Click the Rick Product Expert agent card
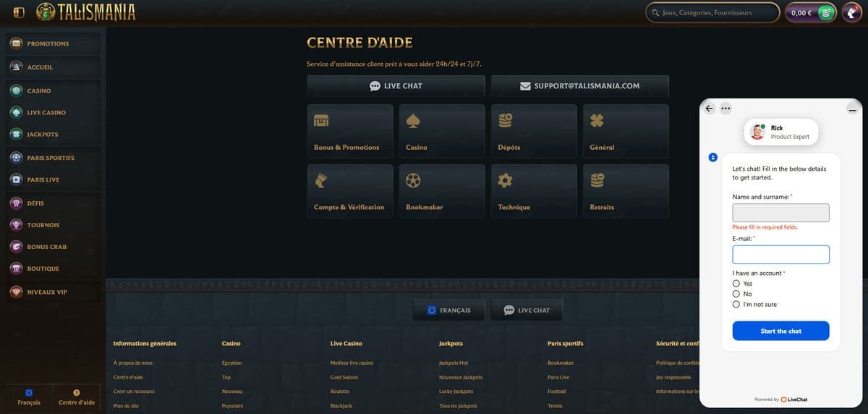 click(781, 132)
